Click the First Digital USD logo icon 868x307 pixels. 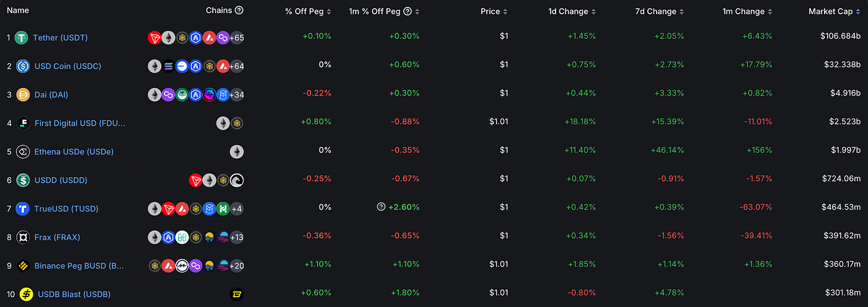[x=23, y=123]
